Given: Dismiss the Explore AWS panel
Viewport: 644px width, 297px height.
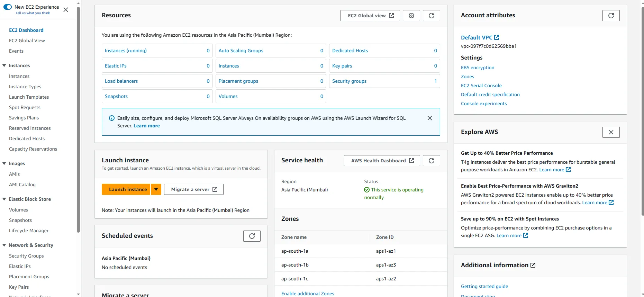Looking at the screenshot, I should [x=611, y=132].
